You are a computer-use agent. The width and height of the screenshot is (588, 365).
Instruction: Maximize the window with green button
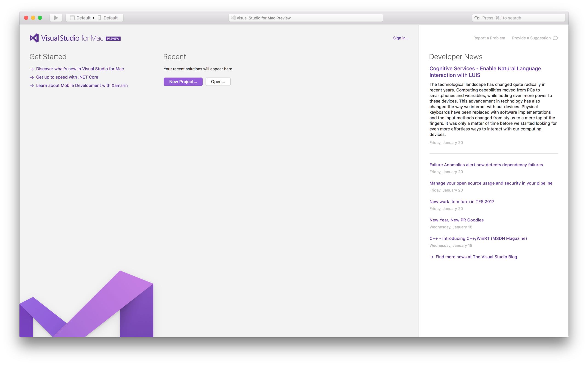pyautogui.click(x=40, y=18)
